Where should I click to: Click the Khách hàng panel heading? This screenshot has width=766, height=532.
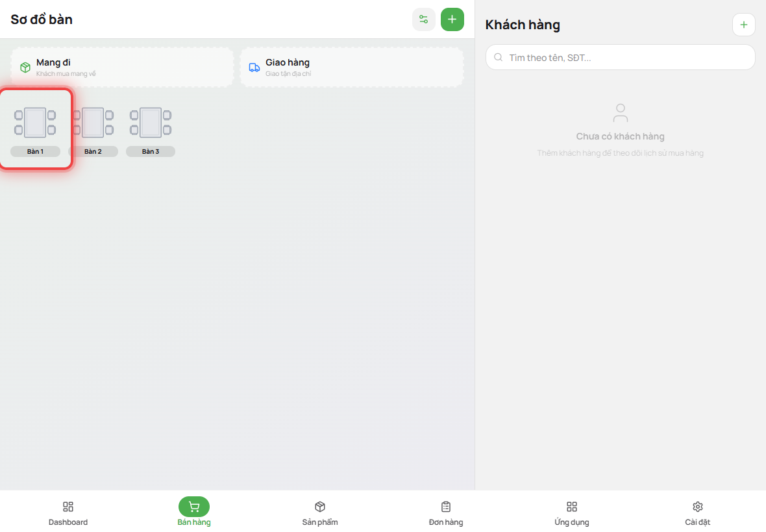(x=523, y=25)
